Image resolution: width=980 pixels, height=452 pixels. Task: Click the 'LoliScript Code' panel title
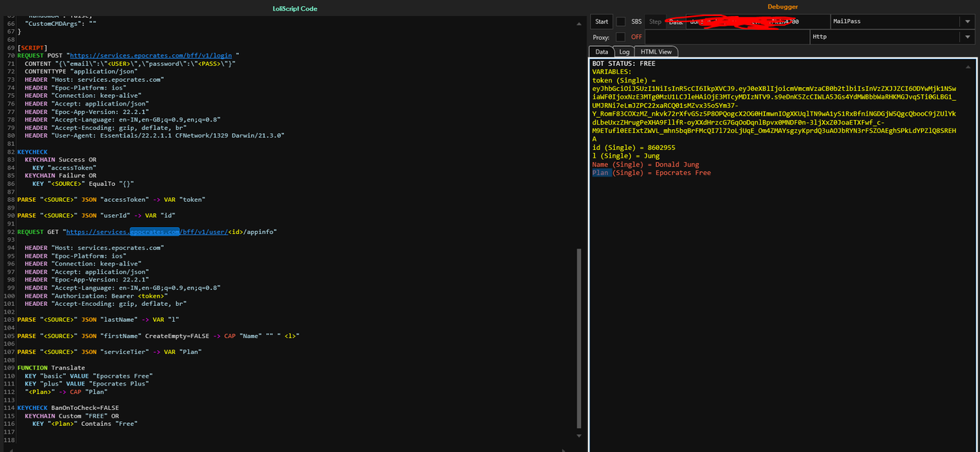(x=295, y=8)
